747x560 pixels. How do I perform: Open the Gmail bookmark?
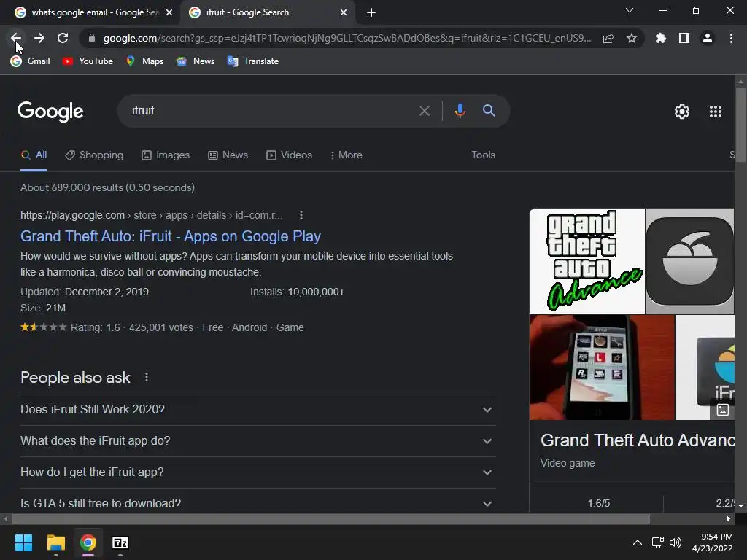pyautogui.click(x=31, y=61)
